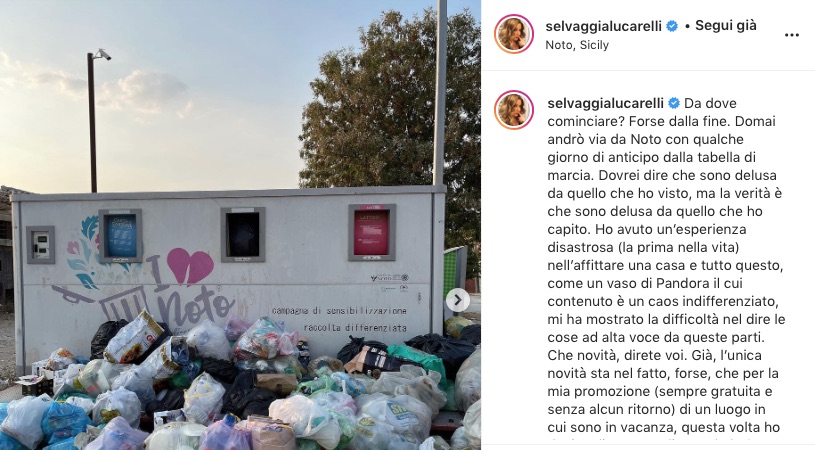This screenshot has height=450, width=815.
Task: Click selvaggialucarelli username in the caption
Action: (606, 103)
